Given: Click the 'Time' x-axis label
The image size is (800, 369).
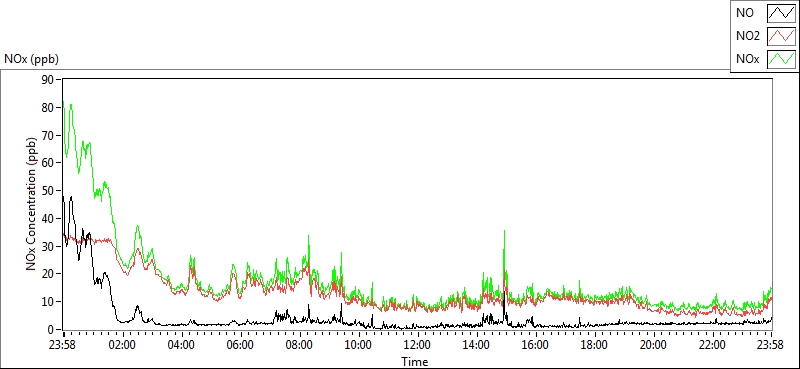Looking at the screenshot, I should click(x=415, y=362).
